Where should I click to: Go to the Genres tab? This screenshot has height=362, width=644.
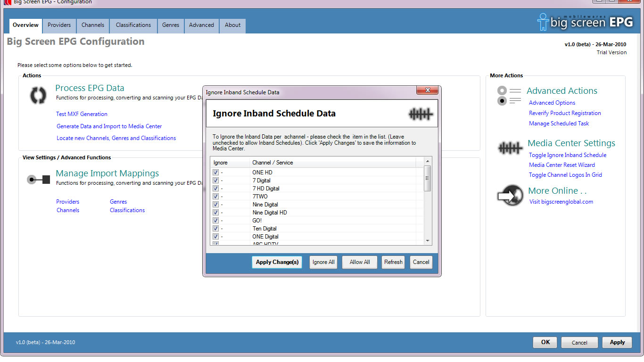pos(171,25)
